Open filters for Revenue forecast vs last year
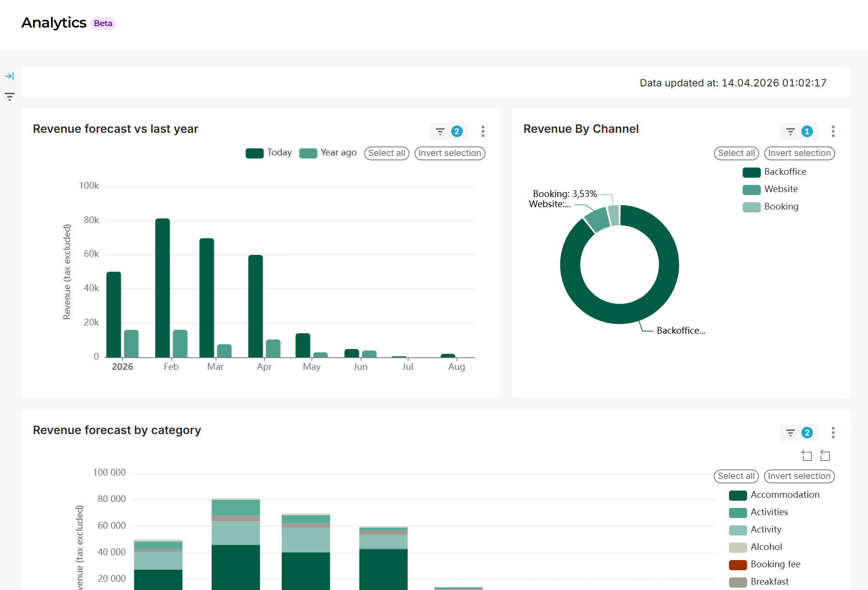Image resolution: width=868 pixels, height=590 pixels. click(x=449, y=131)
